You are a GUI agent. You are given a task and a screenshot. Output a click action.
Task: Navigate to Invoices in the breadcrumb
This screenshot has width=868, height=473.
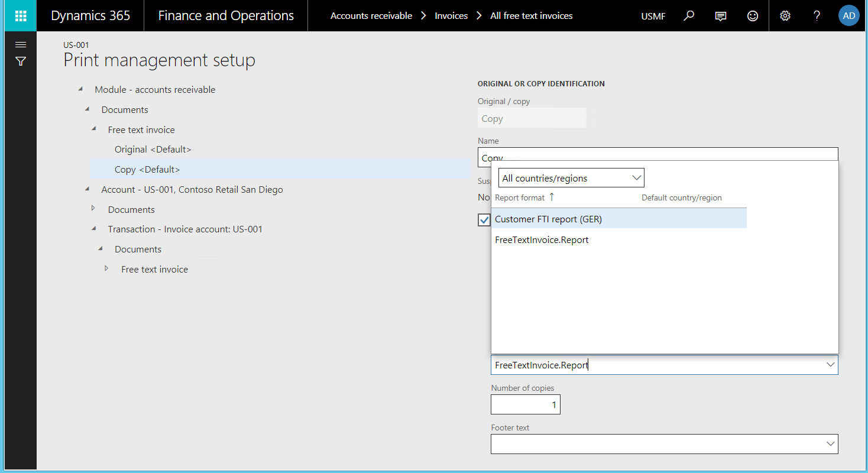[x=451, y=15]
